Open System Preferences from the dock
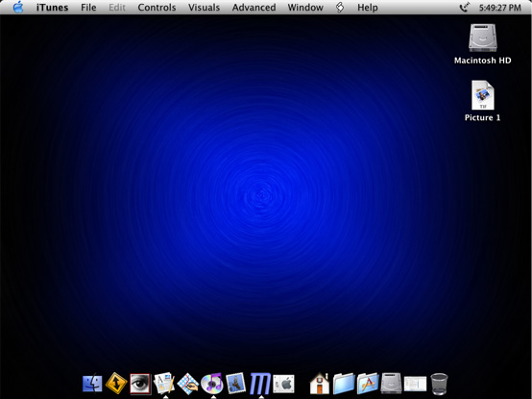 point(283,384)
